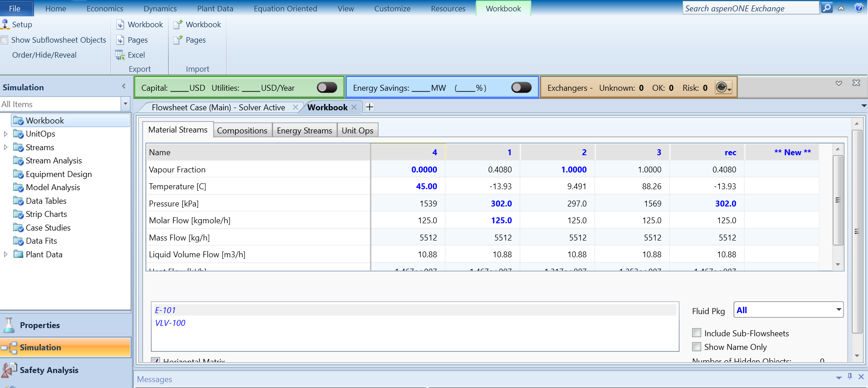
Task: Expand the UnitOps tree node
Action: coord(5,134)
